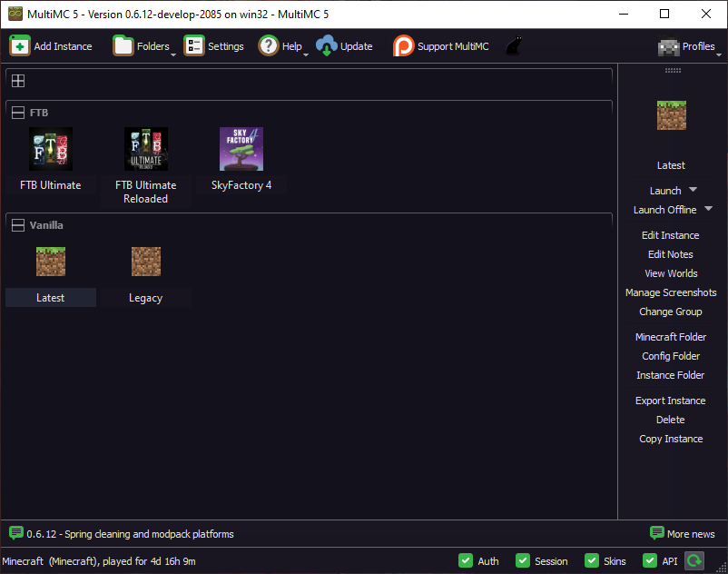
Task: Click the MultiMC logo in title bar
Action: [15, 14]
